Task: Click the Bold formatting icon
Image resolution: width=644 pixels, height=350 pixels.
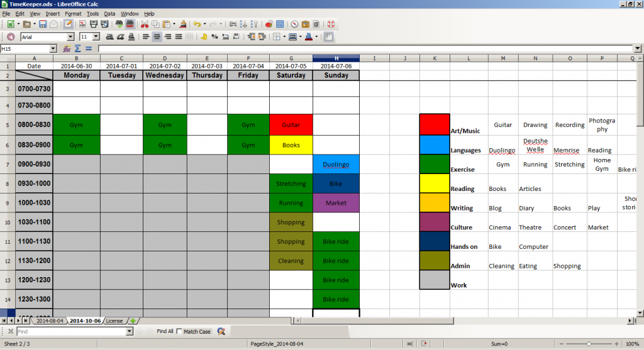Action: coord(108,37)
